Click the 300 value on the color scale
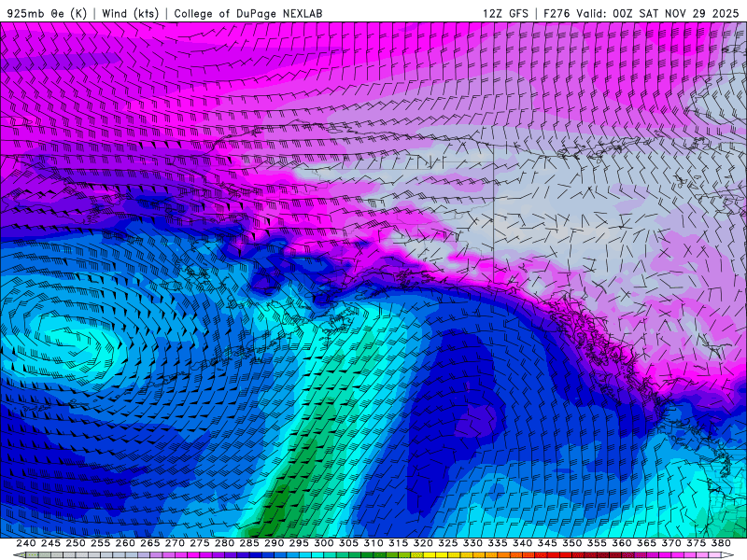Image resolution: width=747 pixels, height=560 pixels. click(323, 543)
